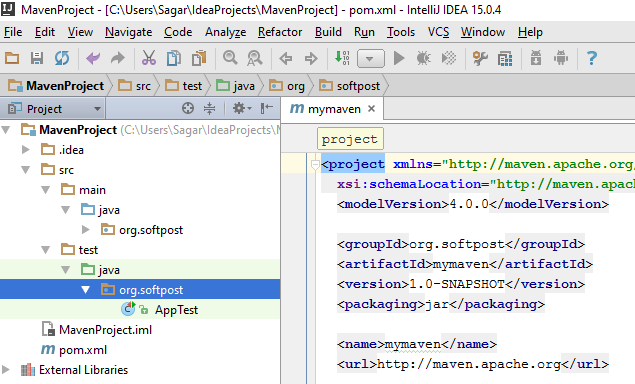The image size is (635, 384).
Task: Click the Forward navigation arrow
Action: [x=311, y=58]
